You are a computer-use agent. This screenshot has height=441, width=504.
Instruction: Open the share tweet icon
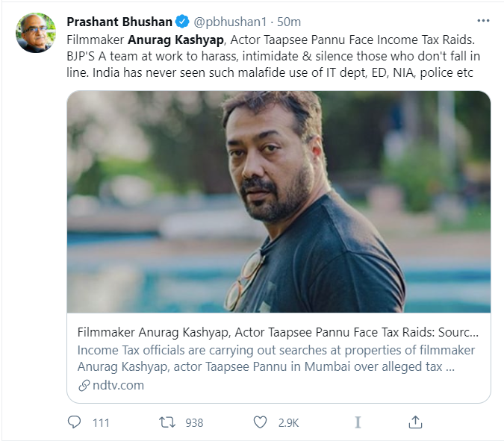417,422
